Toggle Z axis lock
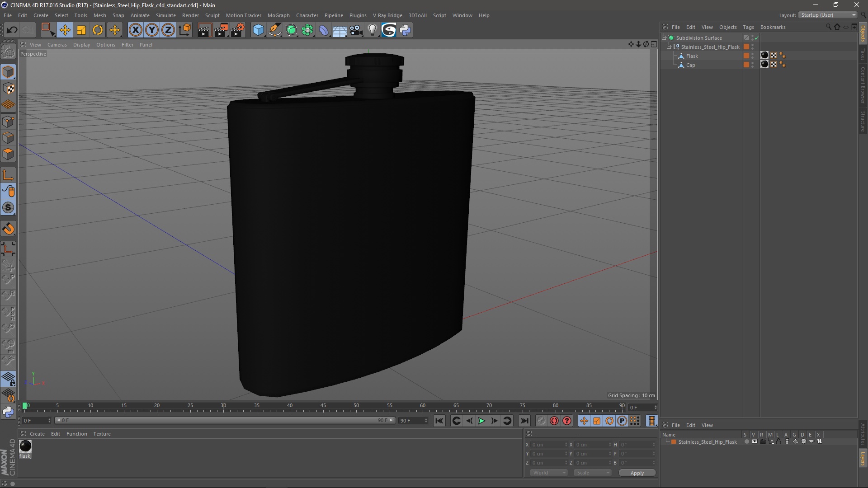The height and width of the screenshot is (488, 868). [168, 30]
